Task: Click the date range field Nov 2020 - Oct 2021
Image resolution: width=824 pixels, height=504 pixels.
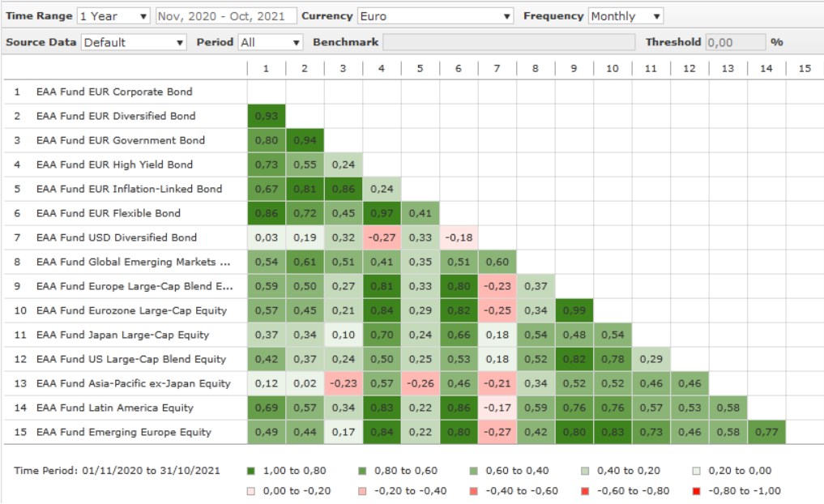Action: [224, 16]
